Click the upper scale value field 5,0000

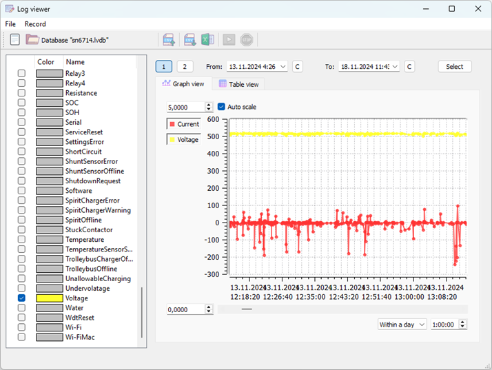186,107
